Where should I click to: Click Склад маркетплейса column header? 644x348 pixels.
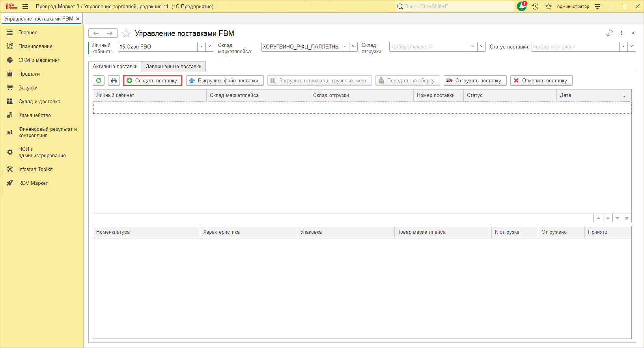click(x=258, y=95)
